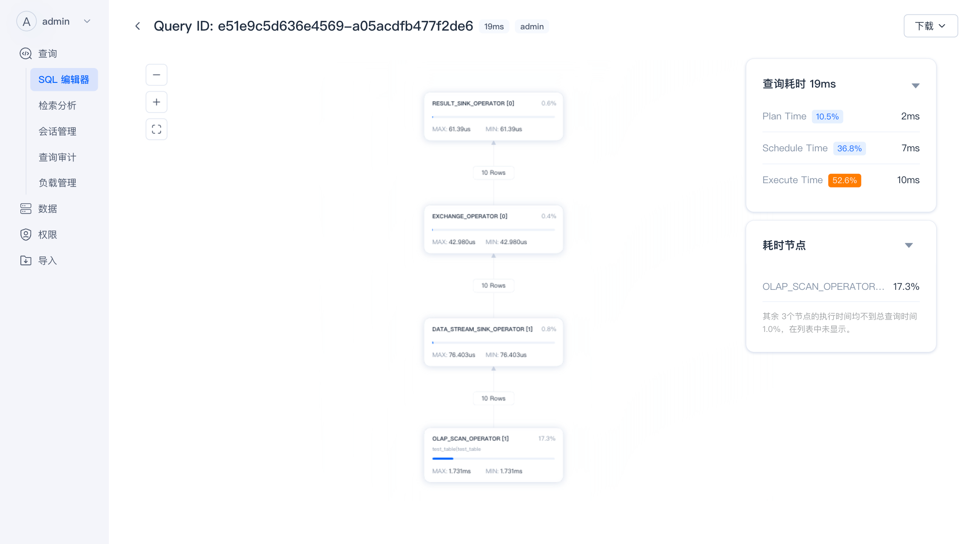Image resolution: width=980 pixels, height=544 pixels.
Task: Open the admin account dropdown
Action: tap(87, 21)
